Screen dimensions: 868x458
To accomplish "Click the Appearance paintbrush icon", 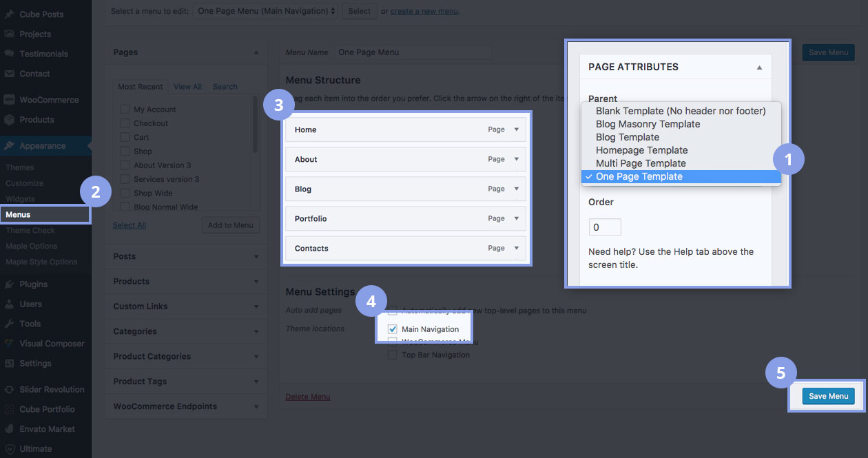I will click(x=10, y=146).
